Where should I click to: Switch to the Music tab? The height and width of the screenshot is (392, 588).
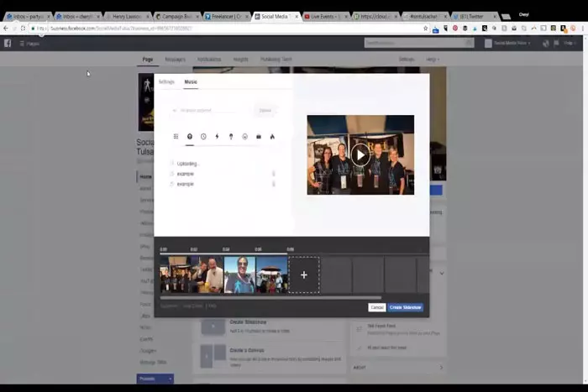click(x=191, y=81)
